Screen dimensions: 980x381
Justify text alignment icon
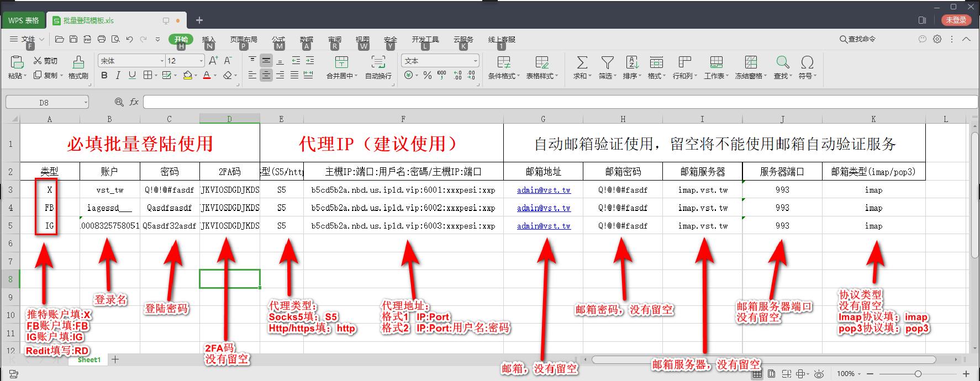click(x=294, y=75)
